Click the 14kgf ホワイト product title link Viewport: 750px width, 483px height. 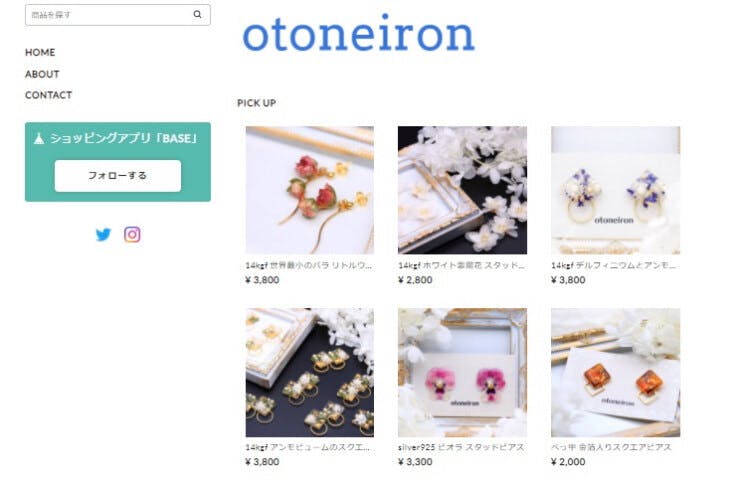tap(461, 265)
